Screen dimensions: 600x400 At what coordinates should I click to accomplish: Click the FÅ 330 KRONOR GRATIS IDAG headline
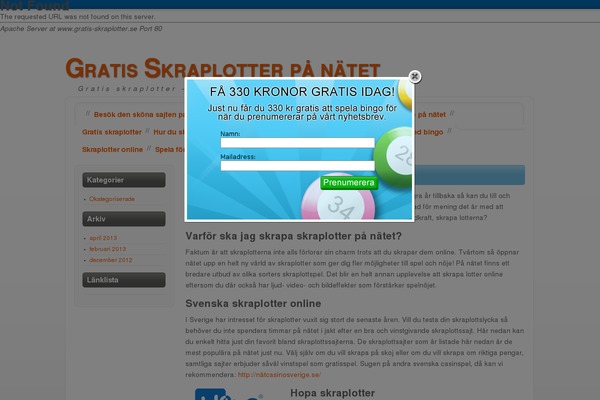pos(302,91)
